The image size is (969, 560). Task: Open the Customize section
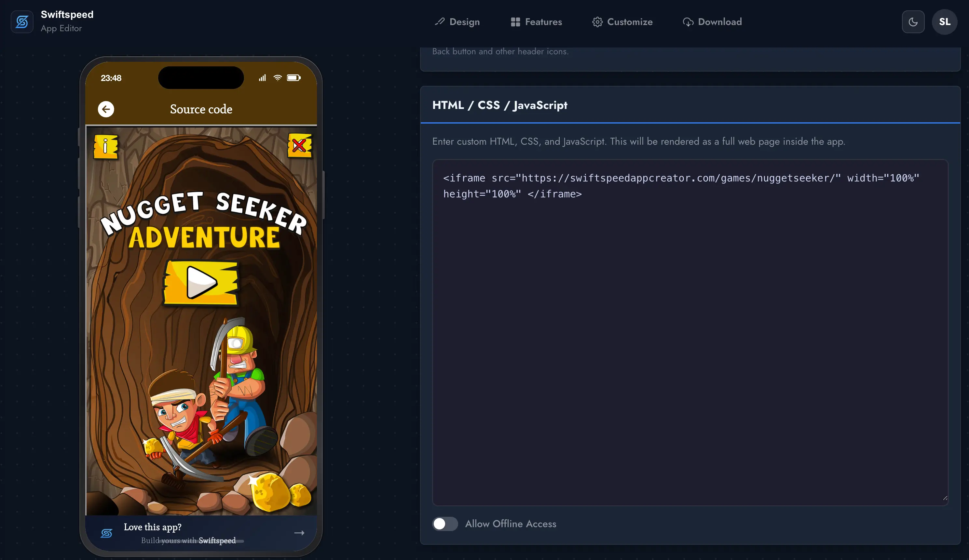coord(622,22)
